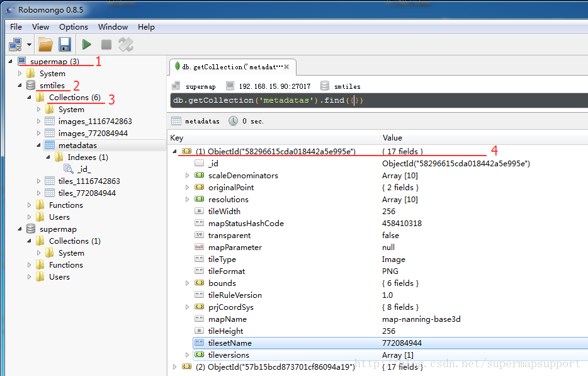Select the _id_ index icon
This screenshot has height=376, width=588.
pyautogui.click(x=68, y=169)
